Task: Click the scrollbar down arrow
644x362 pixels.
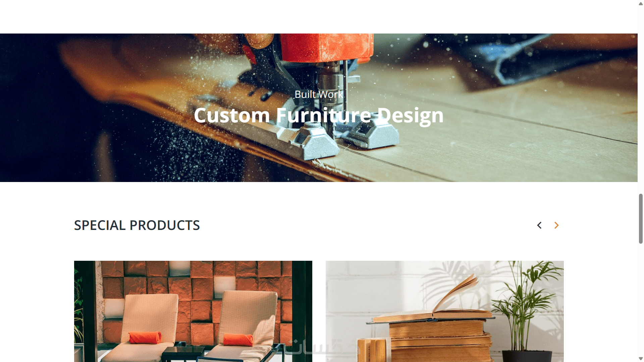Action: 641,359
